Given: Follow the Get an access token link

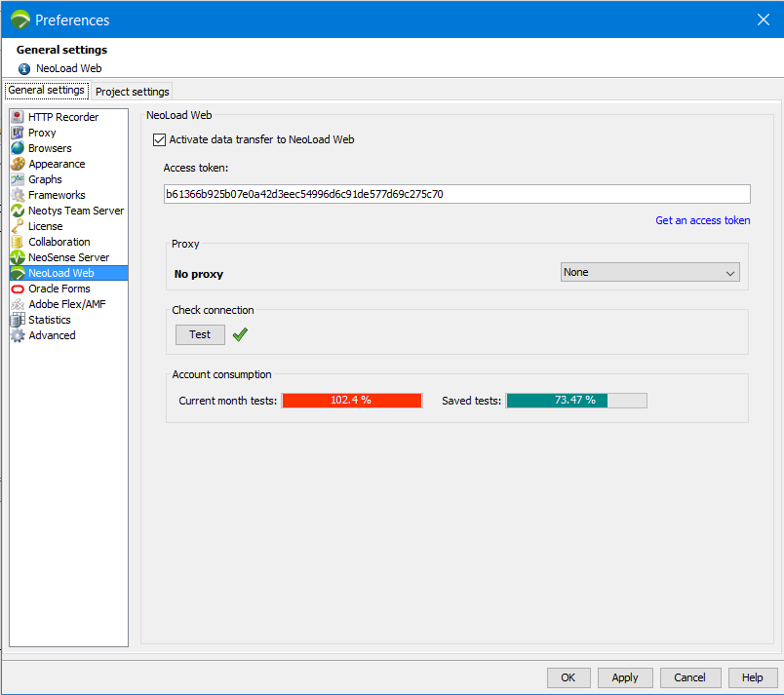Looking at the screenshot, I should [702, 220].
